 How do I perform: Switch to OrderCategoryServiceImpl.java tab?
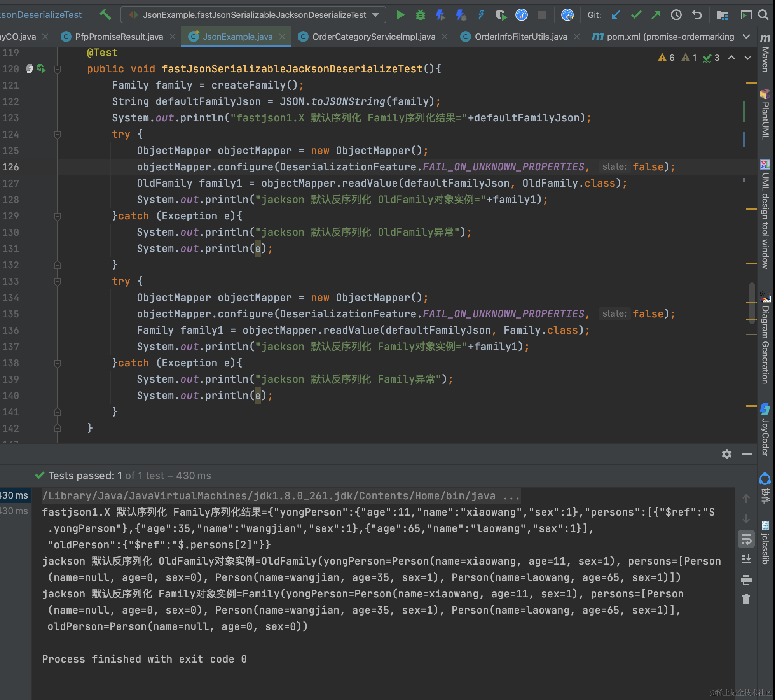(x=373, y=37)
